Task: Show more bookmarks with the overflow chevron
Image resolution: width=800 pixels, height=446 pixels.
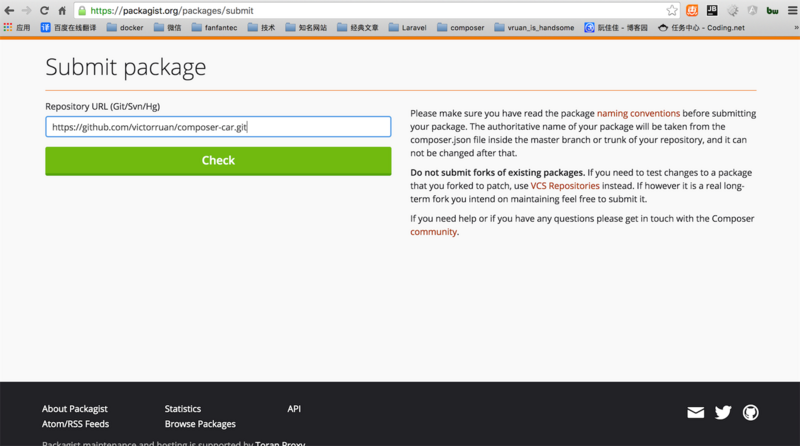Action: [x=796, y=28]
